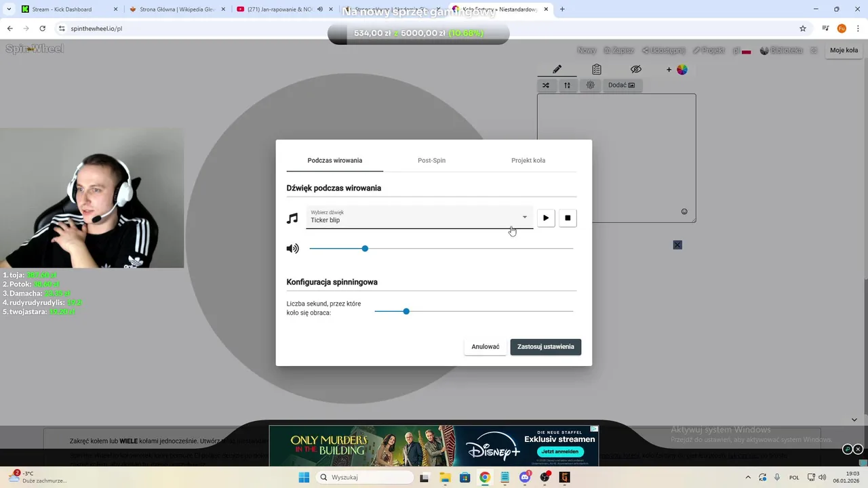
Task: Click 'Udostępnij' to share the wheel
Action: coord(663,50)
